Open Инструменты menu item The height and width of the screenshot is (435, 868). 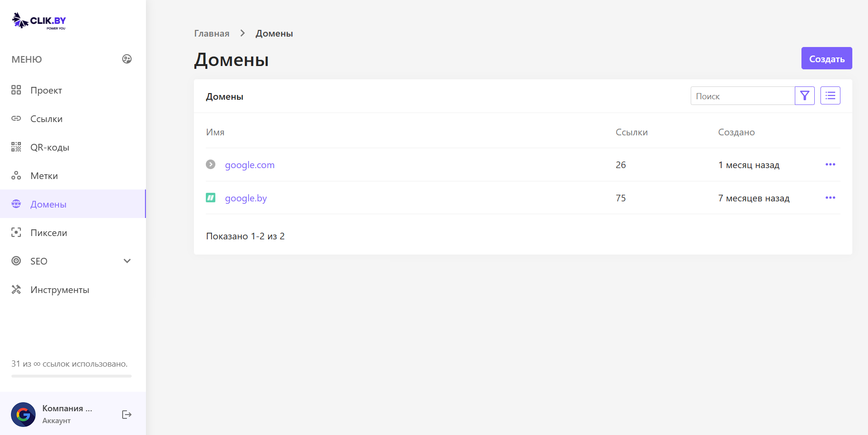point(59,290)
